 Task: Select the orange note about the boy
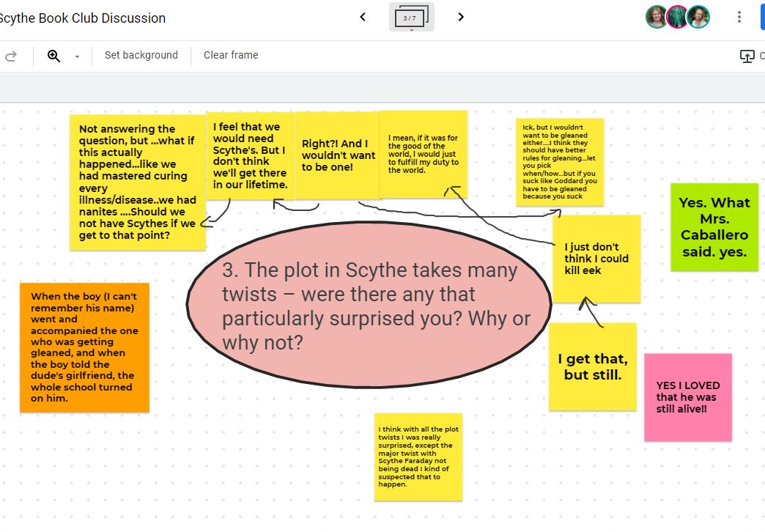coord(84,347)
